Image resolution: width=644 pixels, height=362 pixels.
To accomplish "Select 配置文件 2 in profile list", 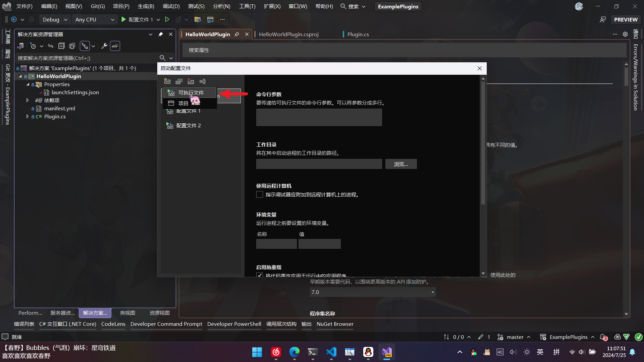I will pos(188,125).
